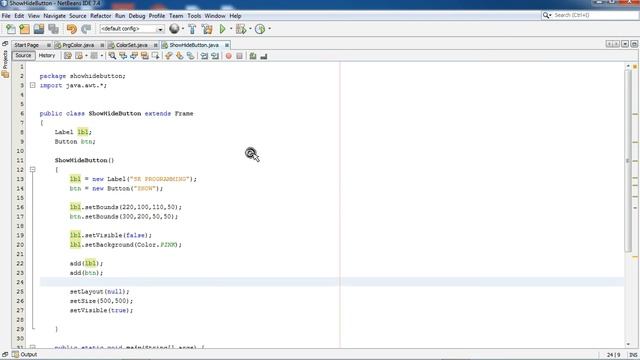Close the ShowHideButton.java tab
Image resolution: width=640 pixels, height=360 pixels.
(x=227, y=45)
